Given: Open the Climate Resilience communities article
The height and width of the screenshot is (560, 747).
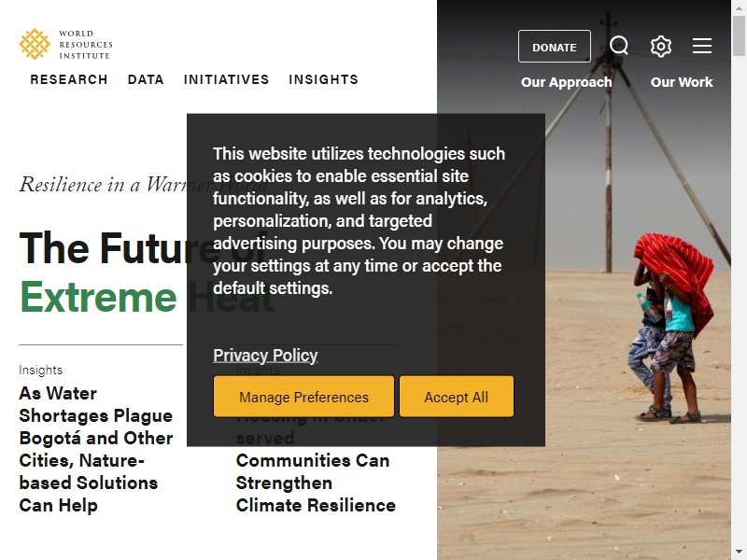Looking at the screenshot, I should 316,483.
